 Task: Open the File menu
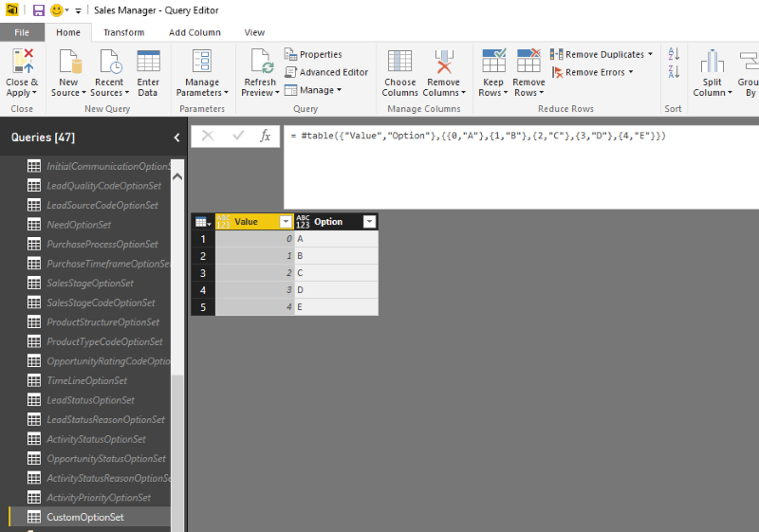[x=22, y=32]
